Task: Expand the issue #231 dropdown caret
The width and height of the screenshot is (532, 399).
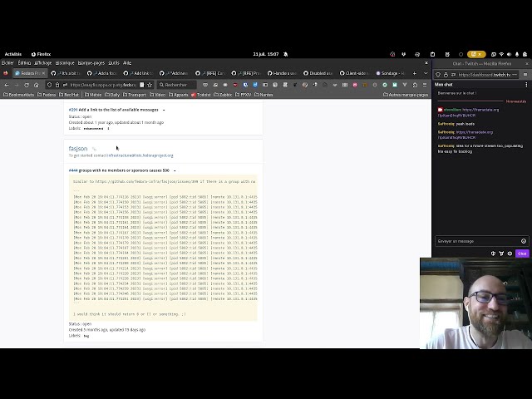Action: coord(164,110)
